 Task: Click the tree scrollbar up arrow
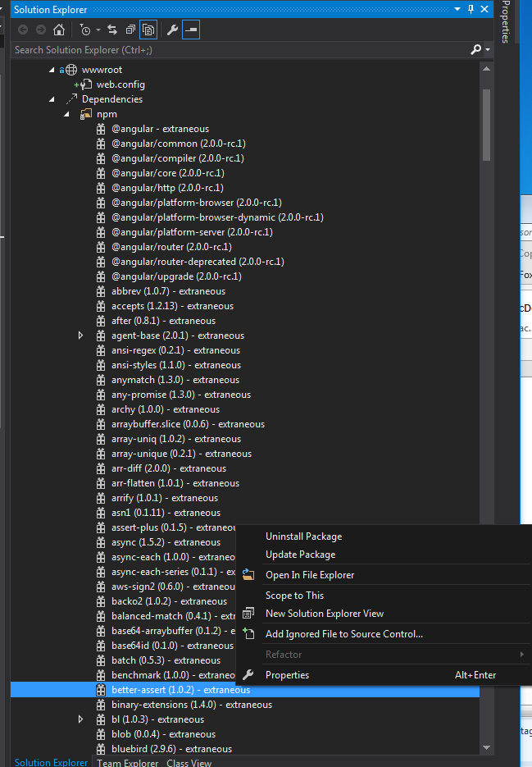(x=487, y=69)
